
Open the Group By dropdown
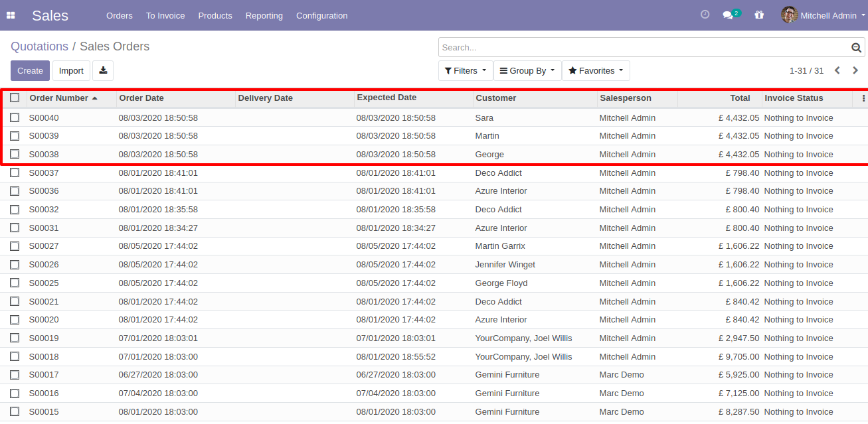tap(527, 71)
